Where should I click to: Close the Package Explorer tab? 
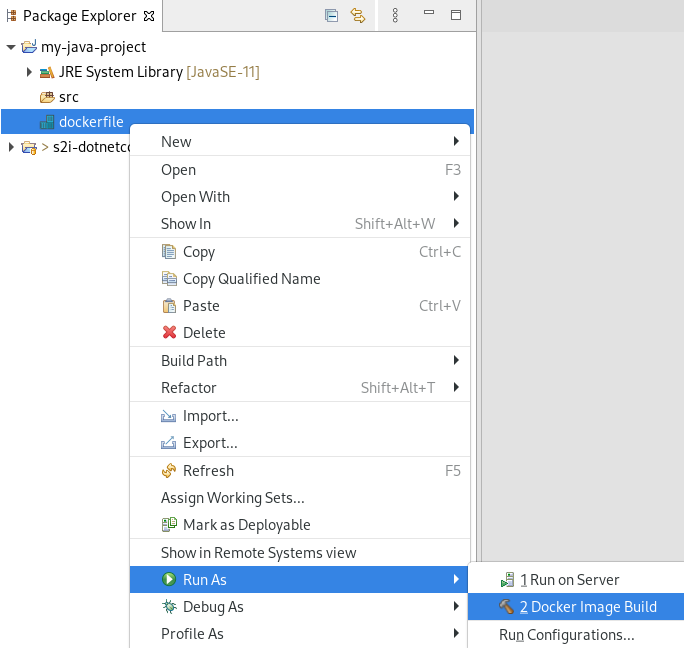coord(149,16)
